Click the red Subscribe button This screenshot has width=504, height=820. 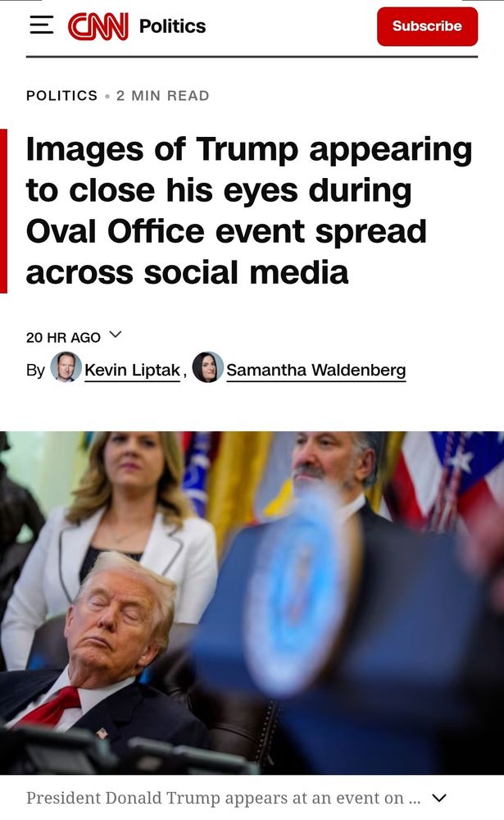(427, 27)
